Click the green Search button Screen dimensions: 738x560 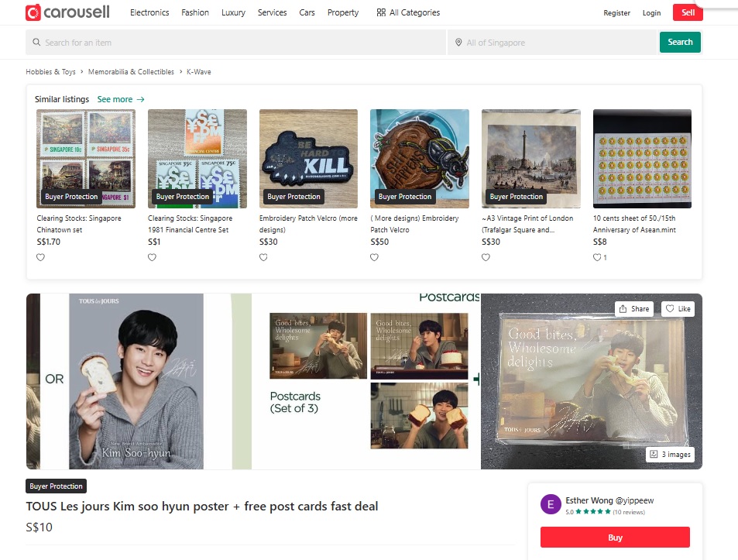point(680,42)
